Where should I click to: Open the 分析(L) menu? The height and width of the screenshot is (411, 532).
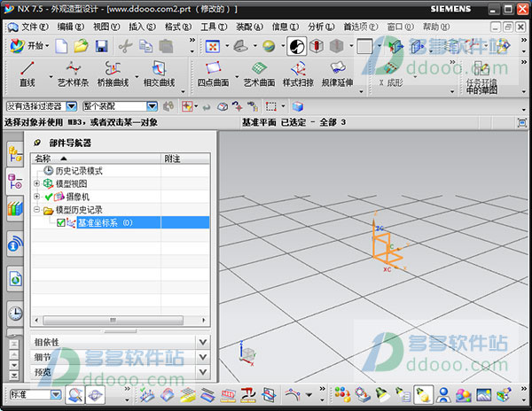point(321,27)
